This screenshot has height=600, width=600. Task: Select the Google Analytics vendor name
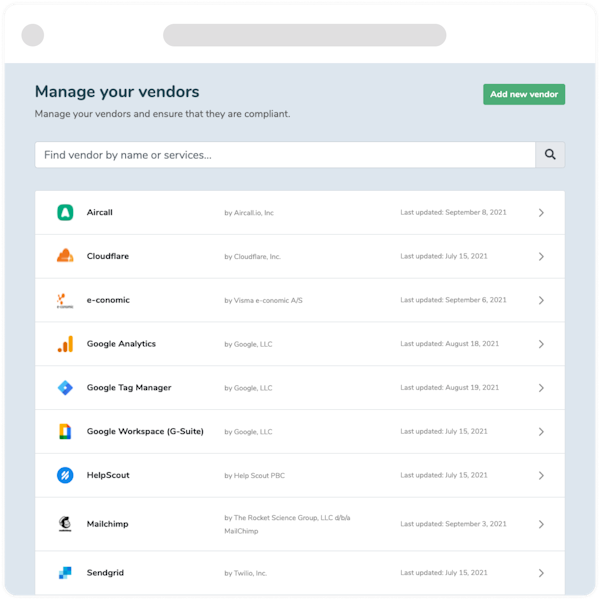click(121, 344)
